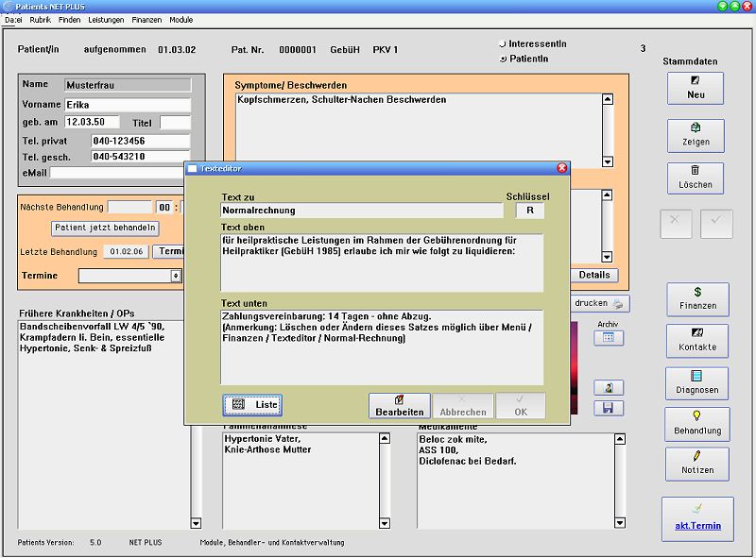Click Patient jetzt behandeln button
The width and height of the screenshot is (756, 558).
point(105,228)
